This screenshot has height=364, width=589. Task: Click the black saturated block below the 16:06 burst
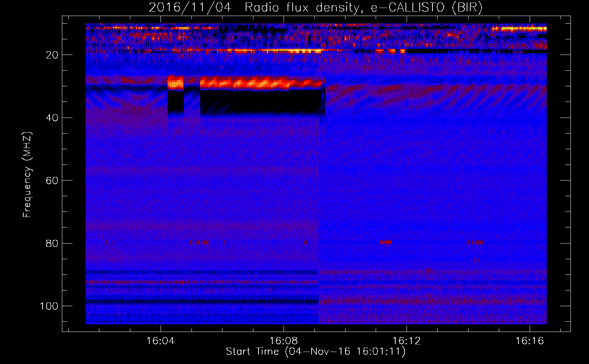tap(262, 102)
